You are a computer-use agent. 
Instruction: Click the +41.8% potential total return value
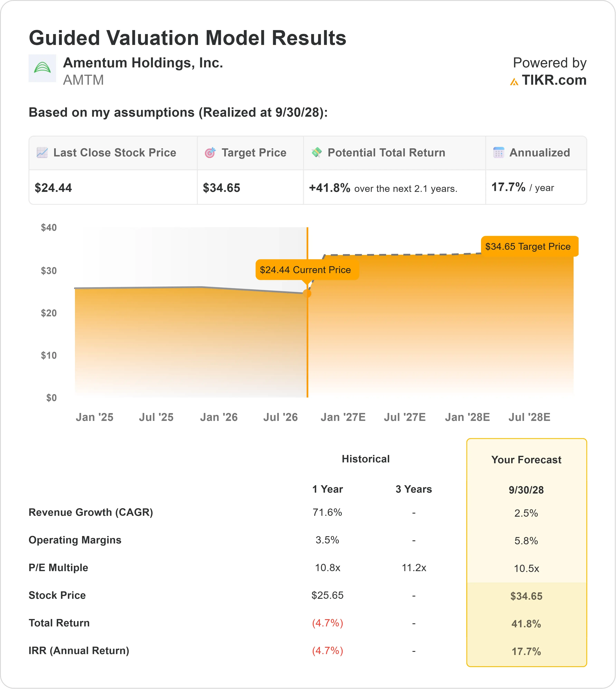click(x=329, y=188)
